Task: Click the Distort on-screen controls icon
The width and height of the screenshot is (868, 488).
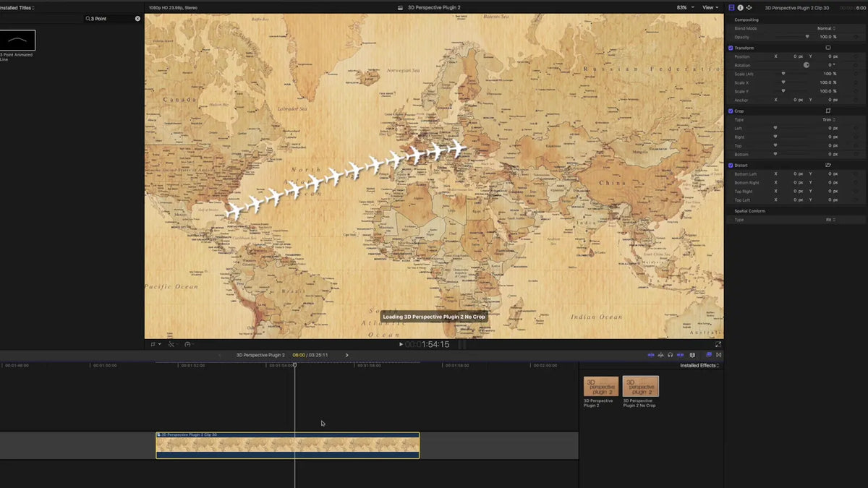Action: coord(828,165)
